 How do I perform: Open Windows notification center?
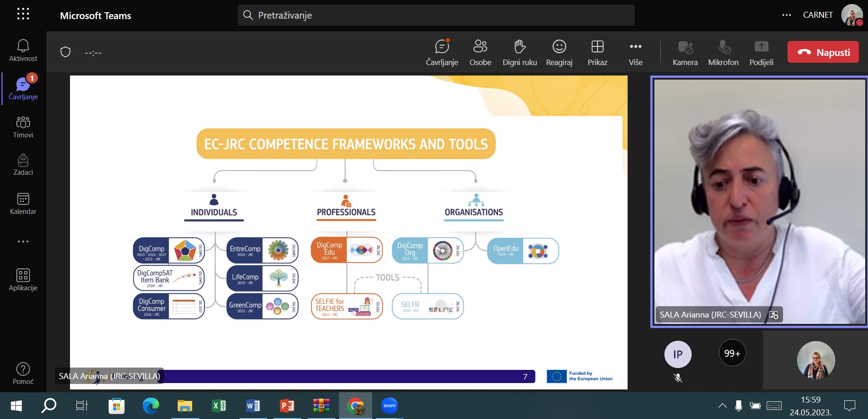coord(849,405)
